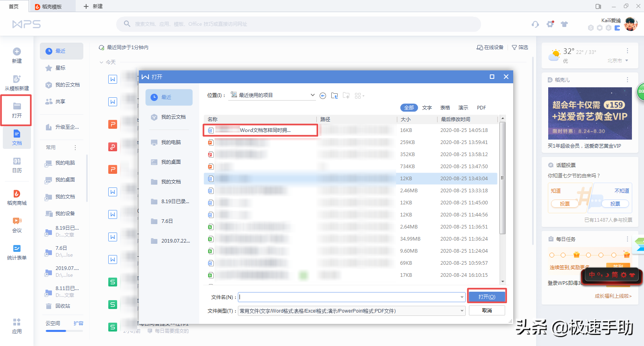The width and height of the screenshot is (644, 346).
Task: Open 稻壳儿 card more options menu
Action: (x=627, y=80)
